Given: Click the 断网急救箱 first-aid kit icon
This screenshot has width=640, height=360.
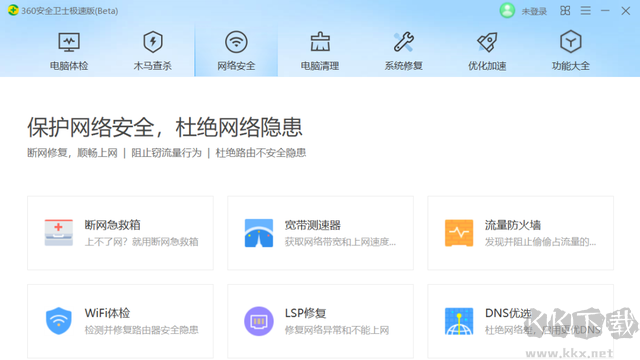Looking at the screenshot, I should [x=59, y=233].
